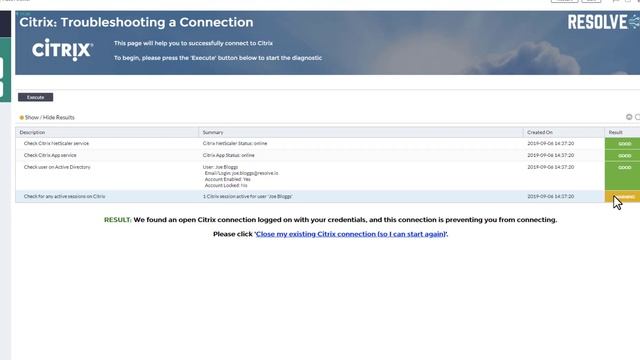Sort by the Summary column header
Screen dimensions: 640x360
[213, 132]
